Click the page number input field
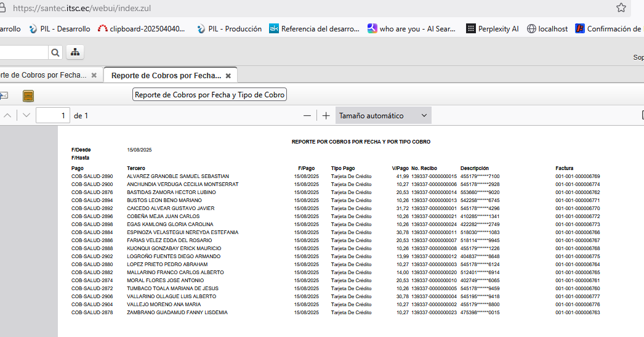 pyautogui.click(x=53, y=116)
